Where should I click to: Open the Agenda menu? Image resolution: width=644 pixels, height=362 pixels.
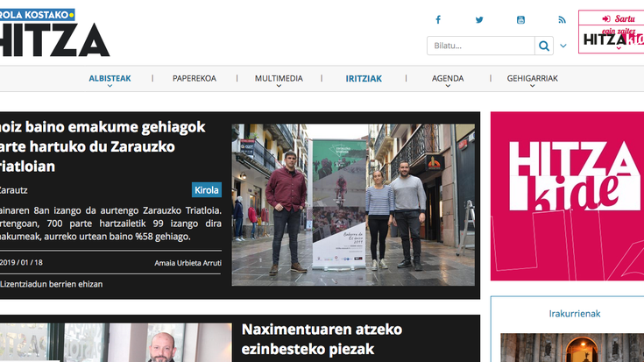448,78
